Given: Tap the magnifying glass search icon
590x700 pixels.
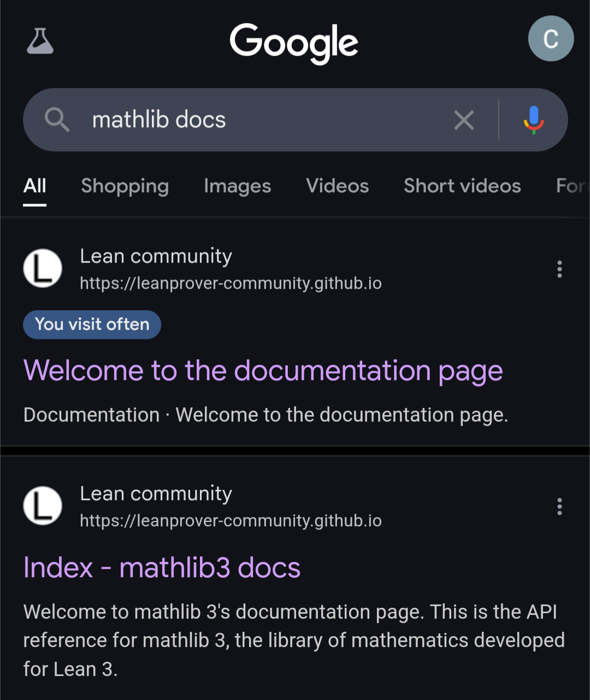Looking at the screenshot, I should (x=57, y=120).
